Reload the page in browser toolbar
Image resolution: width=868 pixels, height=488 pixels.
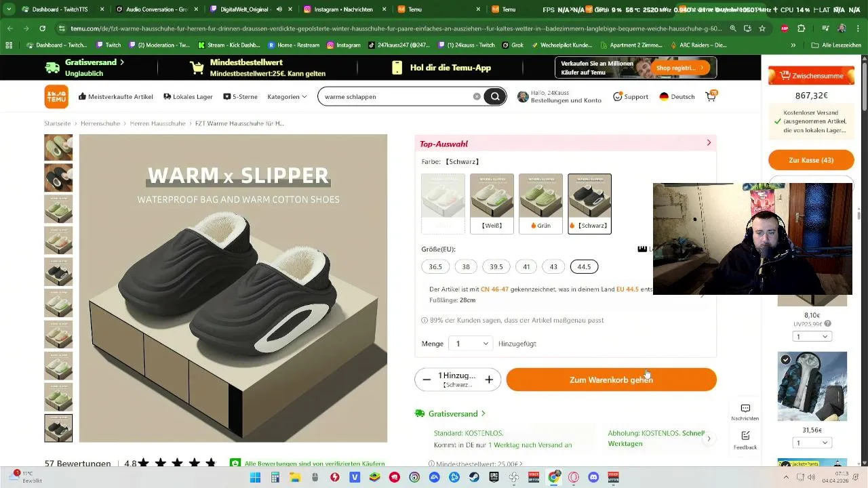click(x=42, y=28)
